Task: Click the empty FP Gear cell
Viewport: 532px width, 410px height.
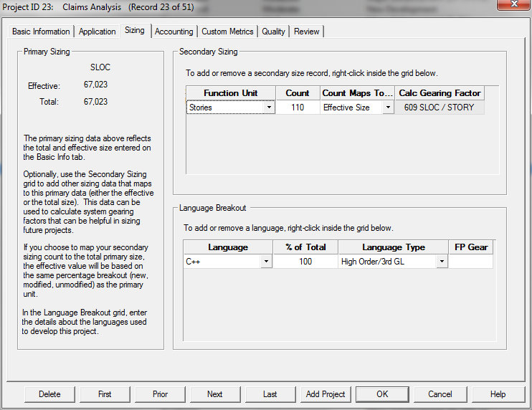Action: click(x=470, y=262)
